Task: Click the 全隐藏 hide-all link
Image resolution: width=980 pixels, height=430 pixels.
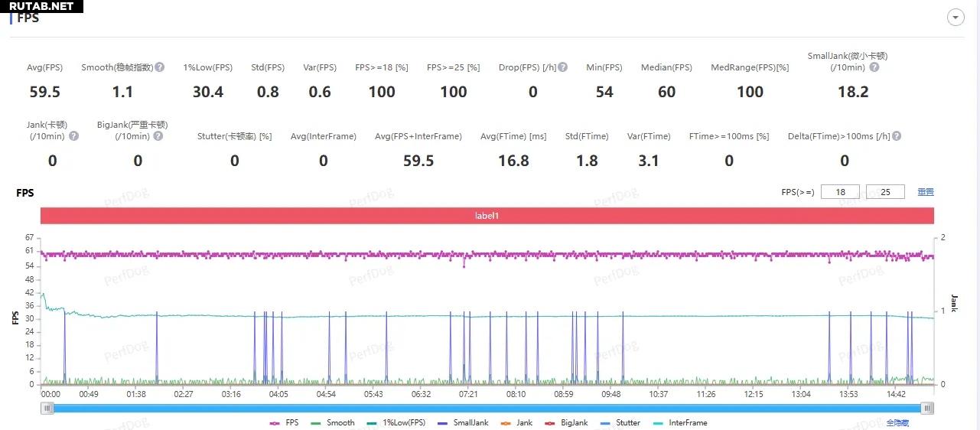Action: [x=897, y=423]
